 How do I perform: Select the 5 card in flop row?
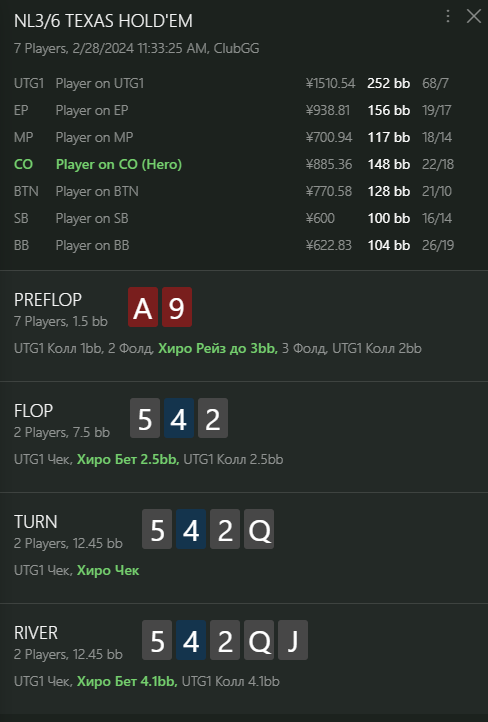145,418
